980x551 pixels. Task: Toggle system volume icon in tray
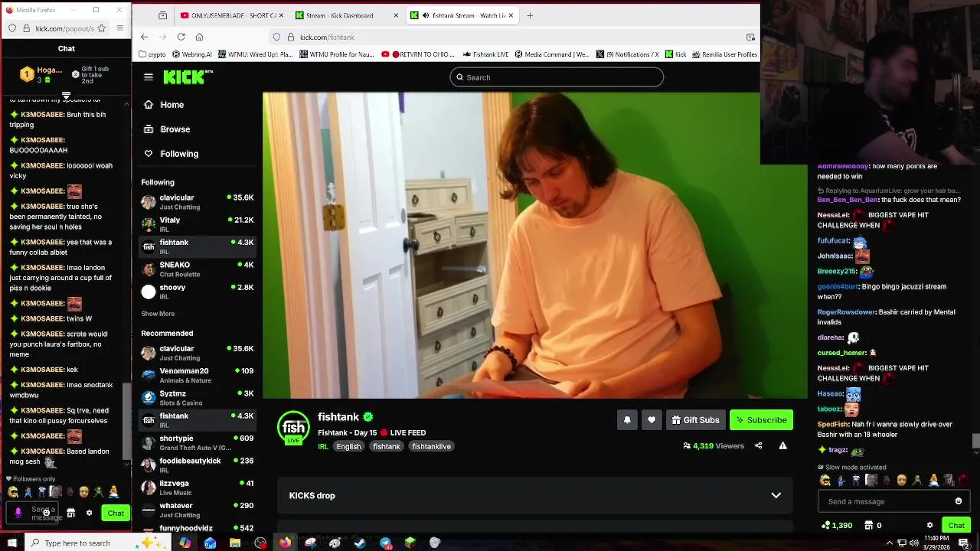(x=913, y=543)
